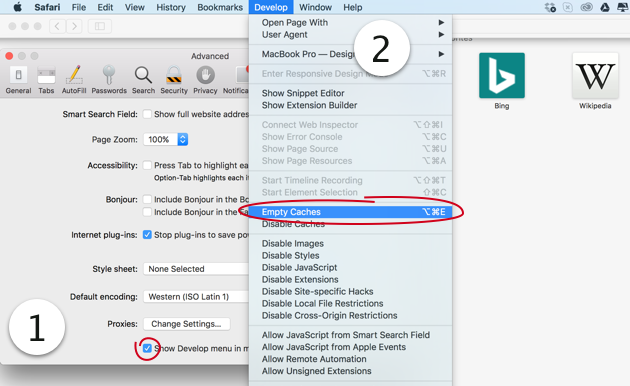Image resolution: width=630 pixels, height=386 pixels.
Task: Select Show Extension Builder
Action: pos(350,105)
